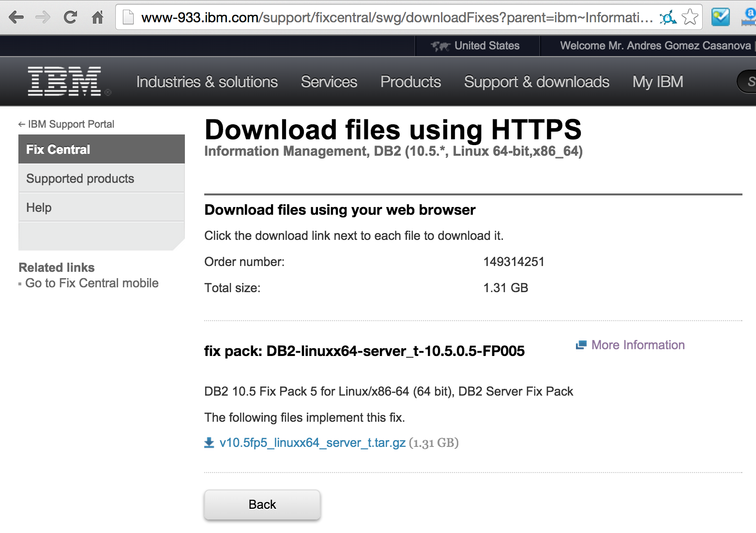Open Help sidebar item
This screenshot has height=533, width=756.
(102, 207)
